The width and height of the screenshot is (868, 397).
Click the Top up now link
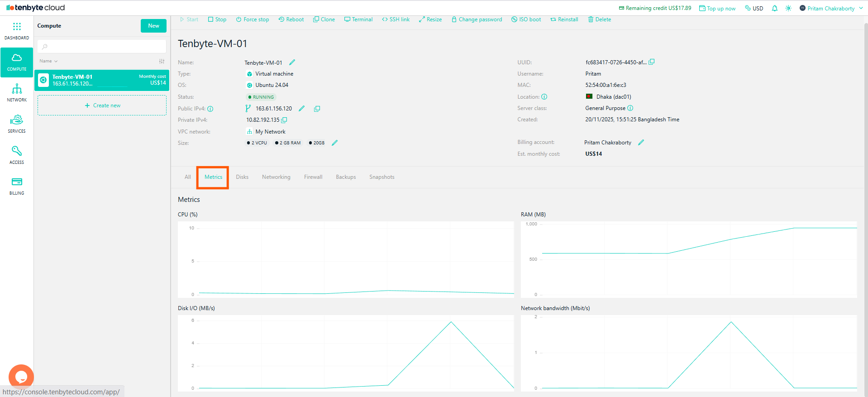click(x=717, y=8)
